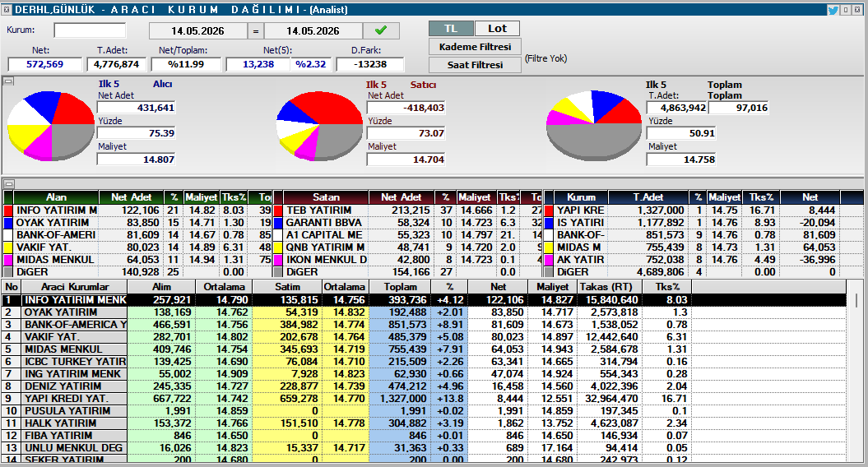The image size is (868, 467).
Task: Click Alıcı Net Adet value 431,641
Action: click(x=137, y=108)
